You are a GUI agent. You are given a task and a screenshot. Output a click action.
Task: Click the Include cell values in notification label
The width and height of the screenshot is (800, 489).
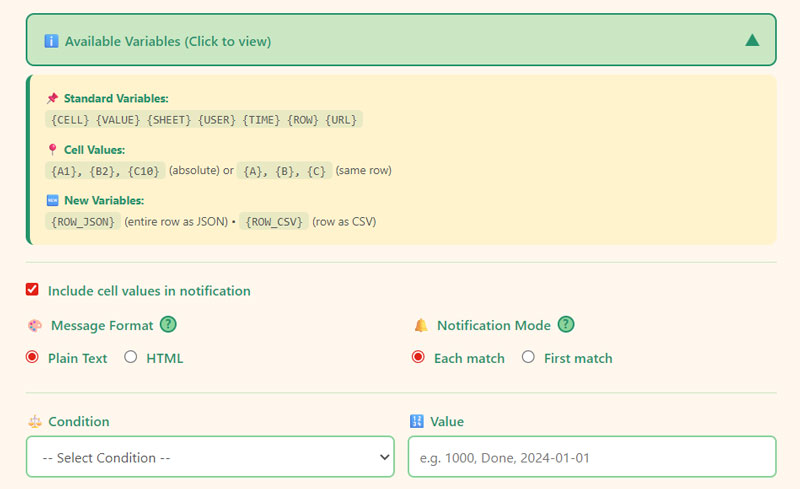click(x=149, y=291)
